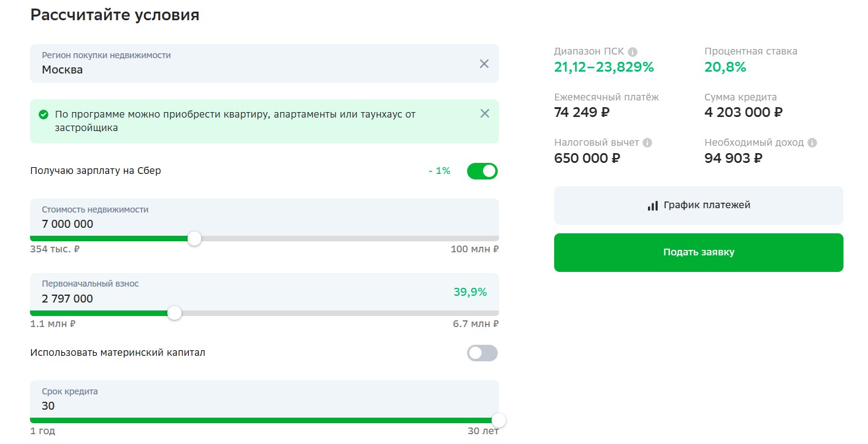The height and width of the screenshot is (444, 868).
Task: Enable the Использовать материнский капитал toggle
Action: point(482,353)
